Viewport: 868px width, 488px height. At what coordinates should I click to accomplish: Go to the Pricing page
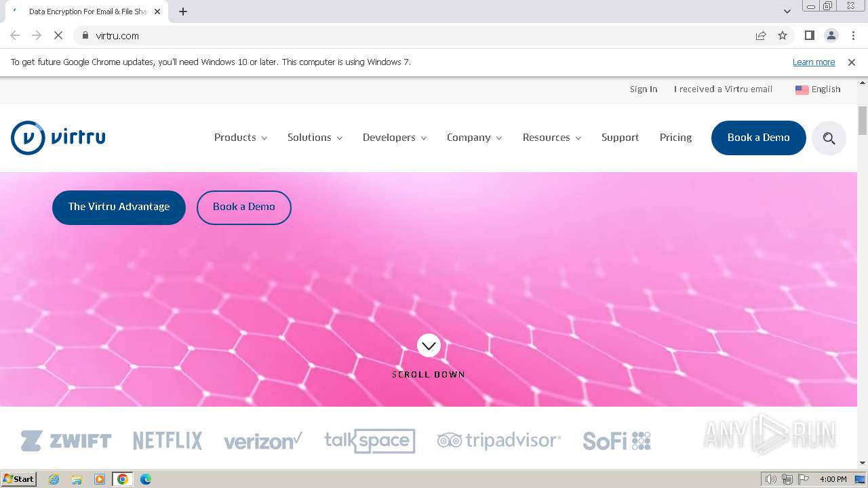675,138
